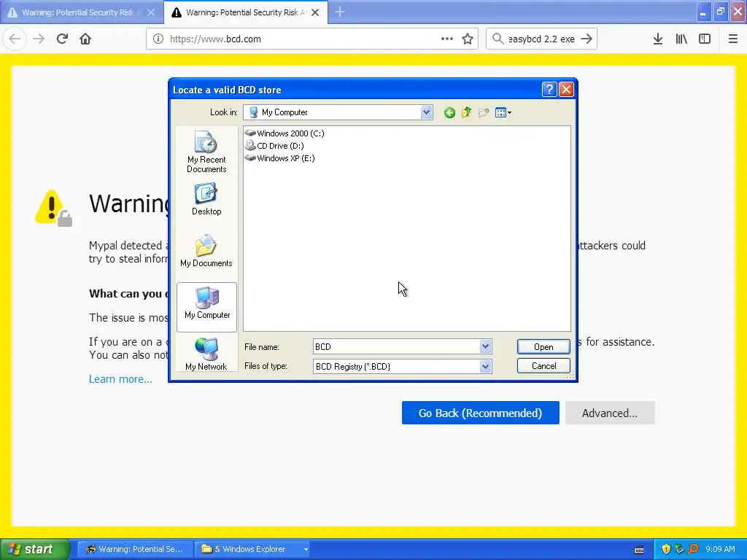Image resolution: width=747 pixels, height=560 pixels.
Task: Open the Downloads panel
Action: point(658,39)
